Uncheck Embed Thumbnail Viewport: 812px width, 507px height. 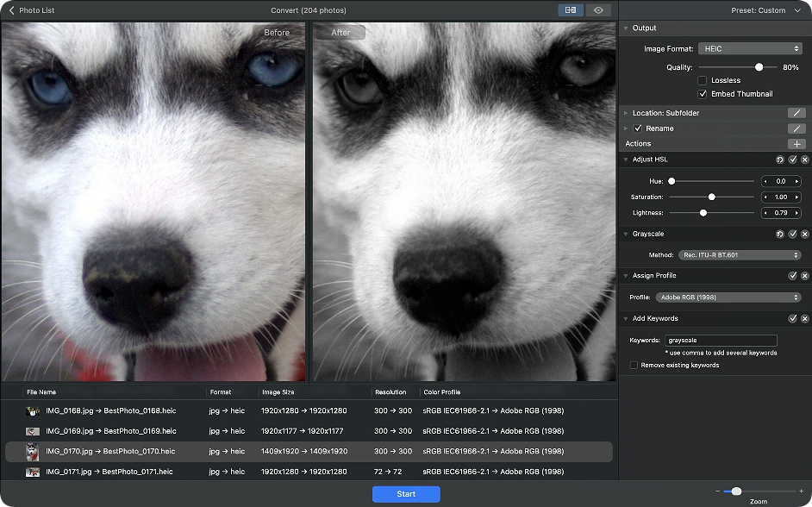(x=703, y=94)
